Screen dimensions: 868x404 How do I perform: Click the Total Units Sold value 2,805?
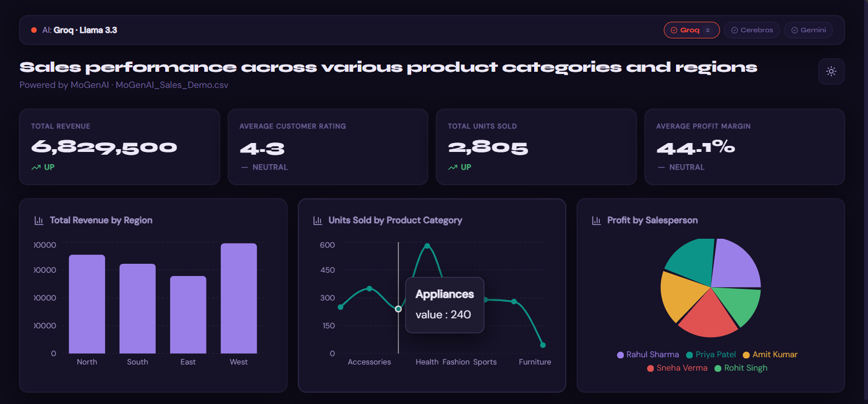(x=488, y=147)
